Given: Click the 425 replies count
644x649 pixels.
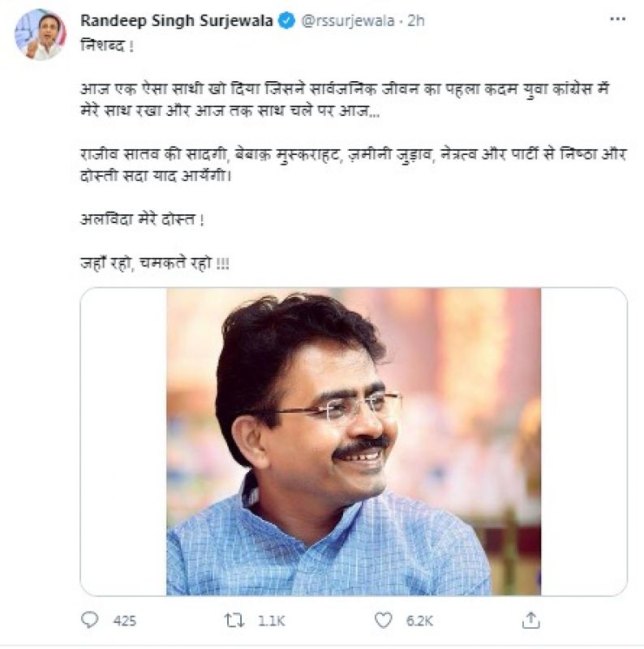Looking at the screenshot, I should [x=124, y=621].
